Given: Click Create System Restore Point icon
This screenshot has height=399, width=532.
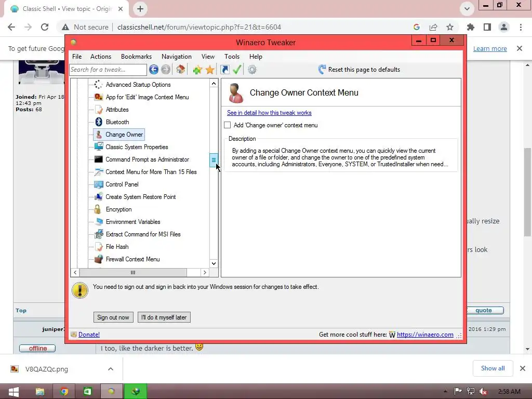Looking at the screenshot, I should [98, 197].
